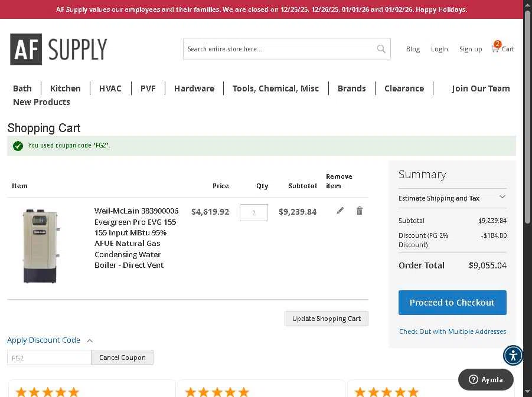Click the boiler product thumbnail

41,246
